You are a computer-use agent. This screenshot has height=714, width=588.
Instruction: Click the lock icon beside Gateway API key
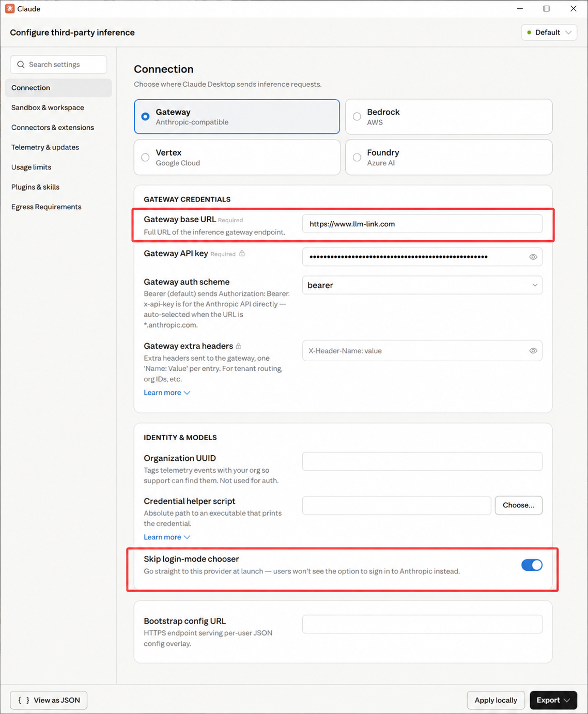[242, 254]
